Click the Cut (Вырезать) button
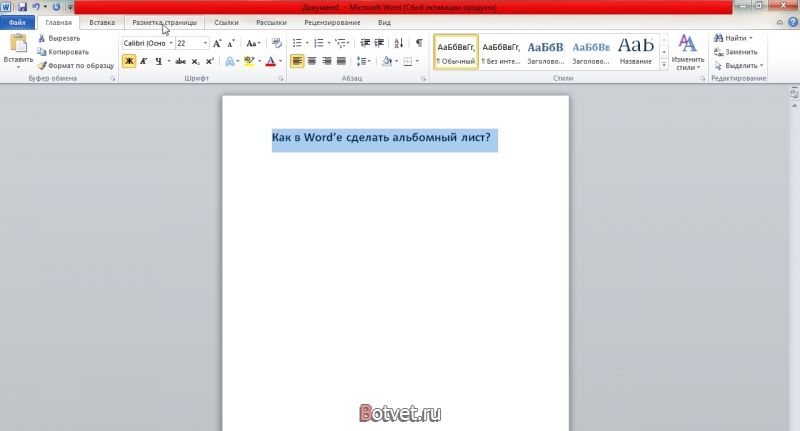The width and height of the screenshot is (800, 431). pos(59,38)
